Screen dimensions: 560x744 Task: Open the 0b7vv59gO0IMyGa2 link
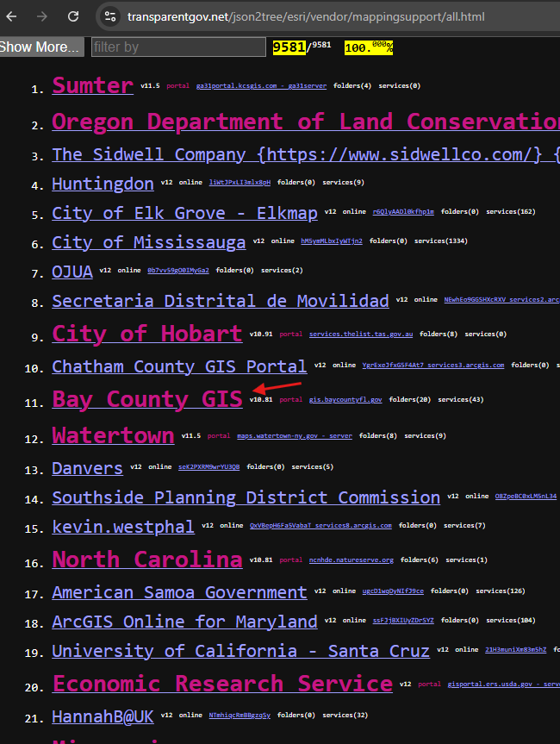[178, 271]
